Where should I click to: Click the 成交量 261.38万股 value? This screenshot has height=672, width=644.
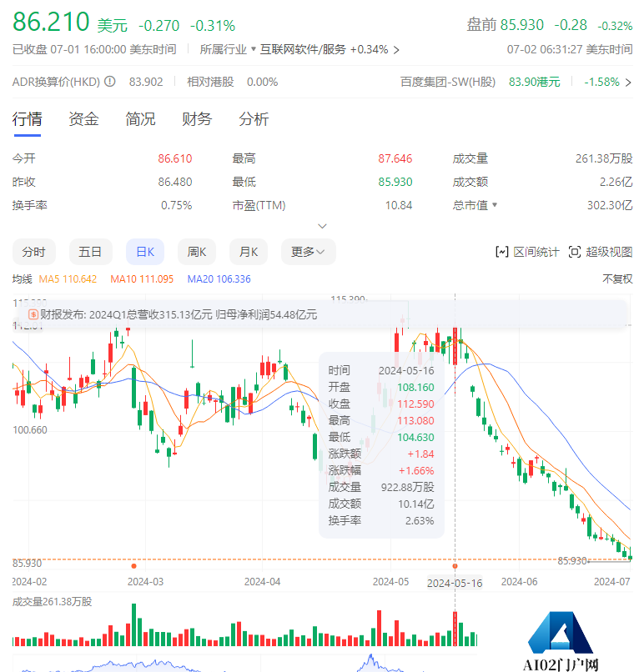(604, 158)
